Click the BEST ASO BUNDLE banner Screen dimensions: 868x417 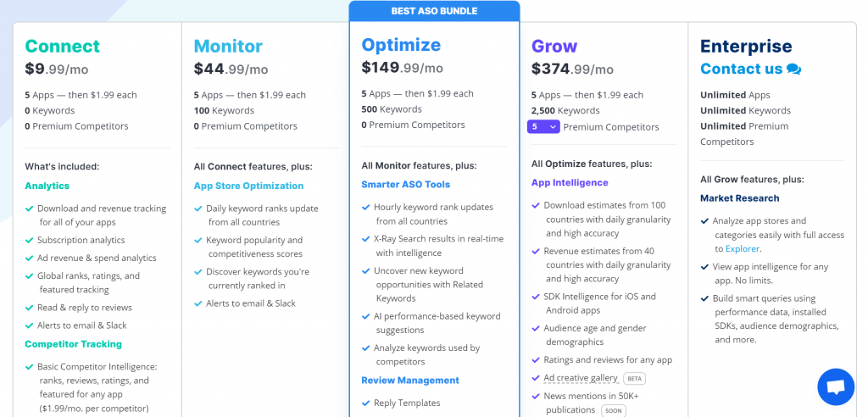[x=434, y=11]
